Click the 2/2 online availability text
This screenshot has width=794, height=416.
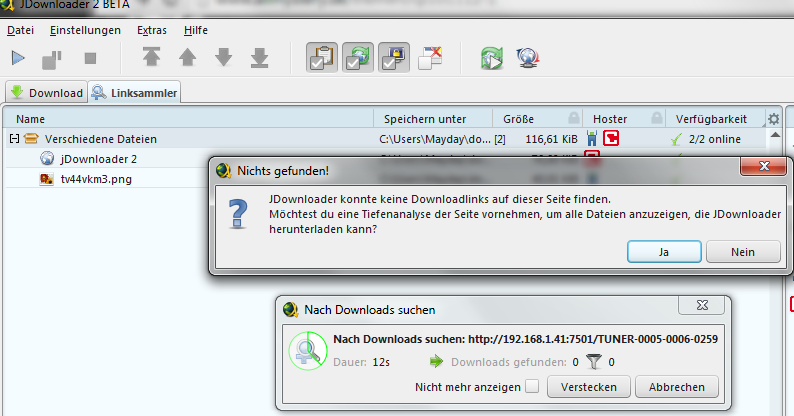click(x=714, y=139)
